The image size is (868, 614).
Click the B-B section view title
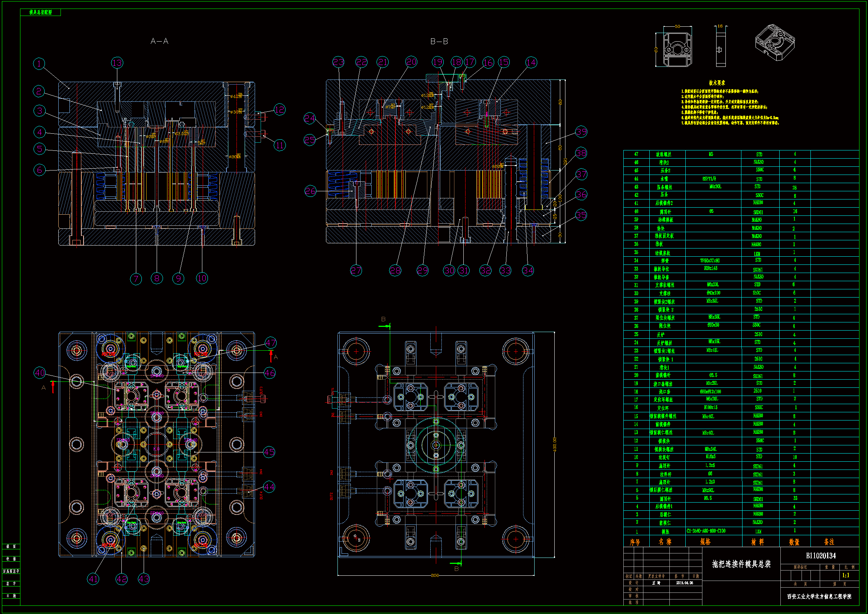coord(439,42)
